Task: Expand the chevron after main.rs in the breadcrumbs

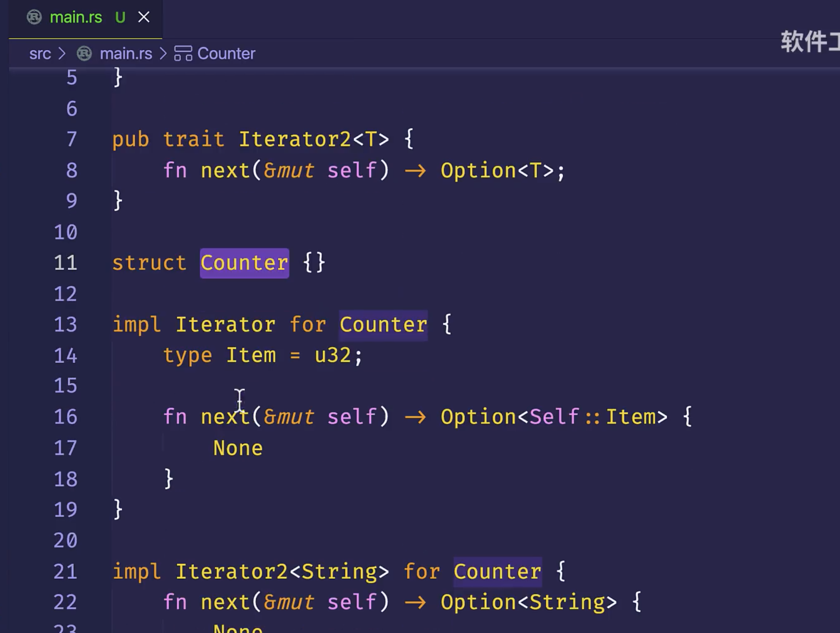Action: (163, 54)
